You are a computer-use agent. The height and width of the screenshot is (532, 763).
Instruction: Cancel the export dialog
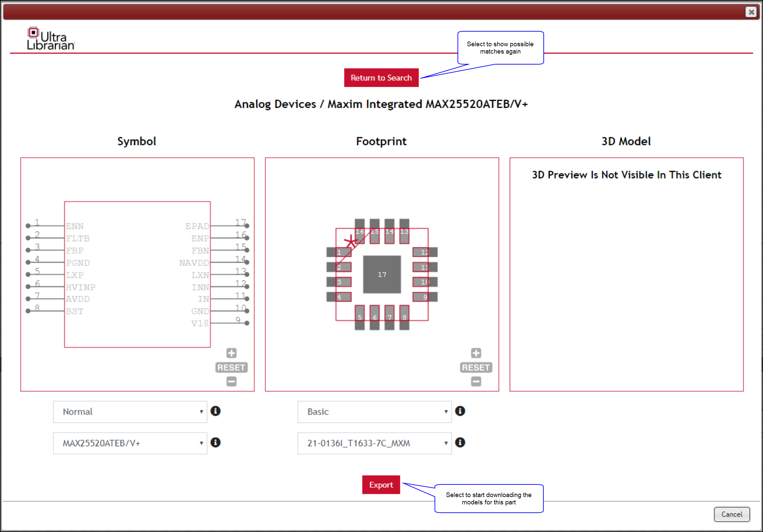(x=732, y=514)
